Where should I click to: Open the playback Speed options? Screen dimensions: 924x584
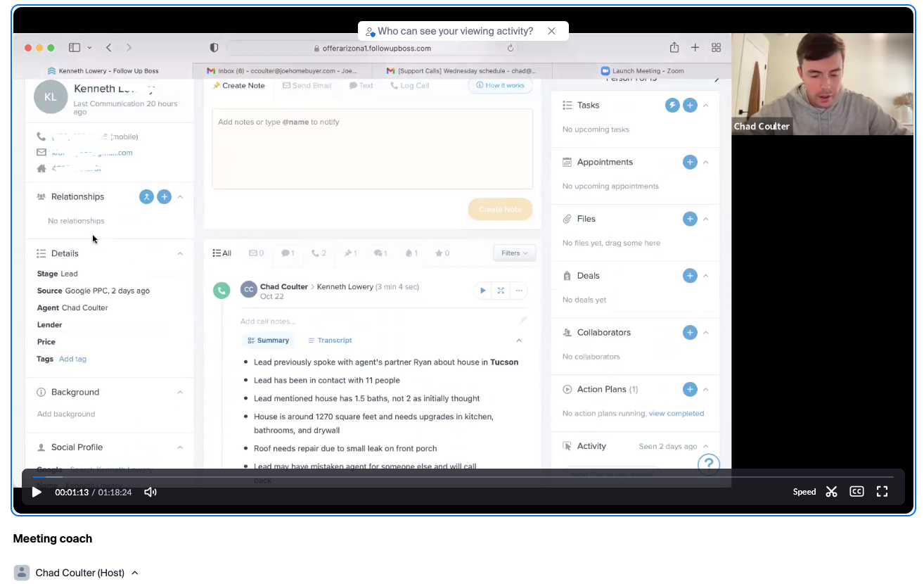pyautogui.click(x=804, y=492)
